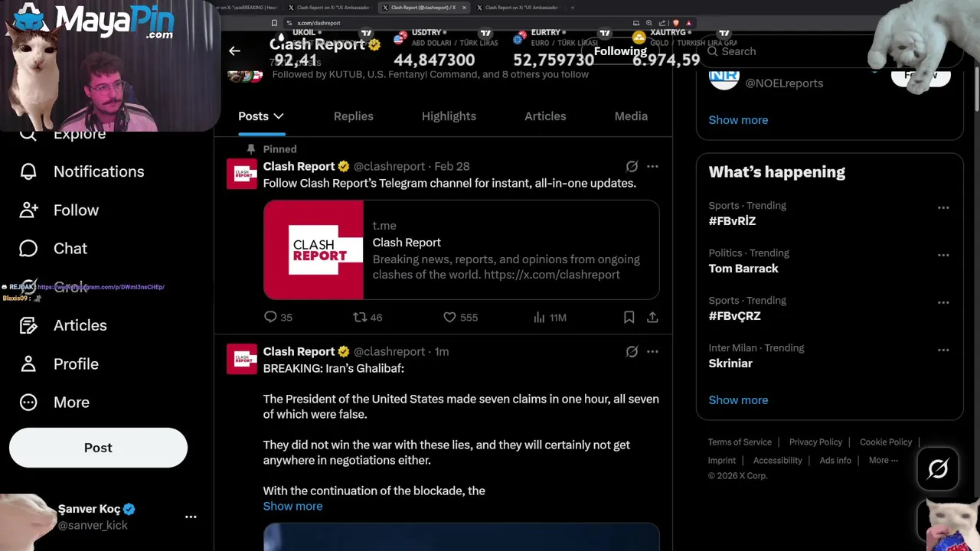Open the Ads info link
This screenshot has height=551, width=980.
(835, 460)
